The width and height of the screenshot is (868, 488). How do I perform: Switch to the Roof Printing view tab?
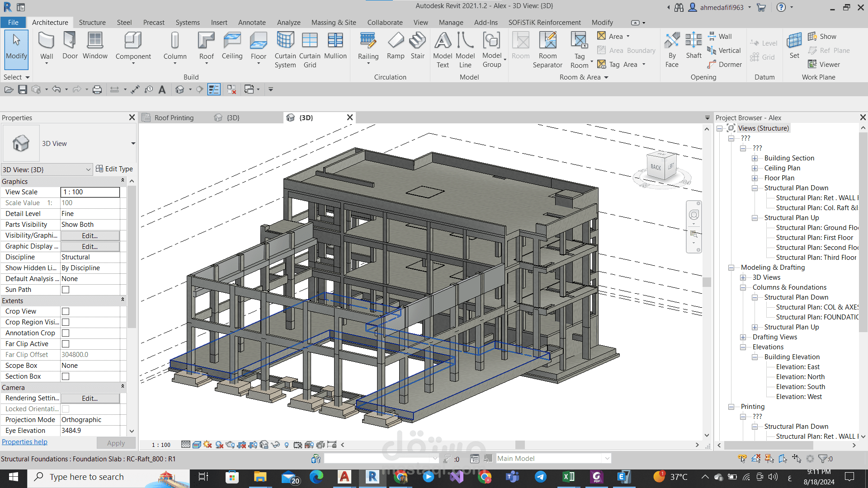click(174, 117)
